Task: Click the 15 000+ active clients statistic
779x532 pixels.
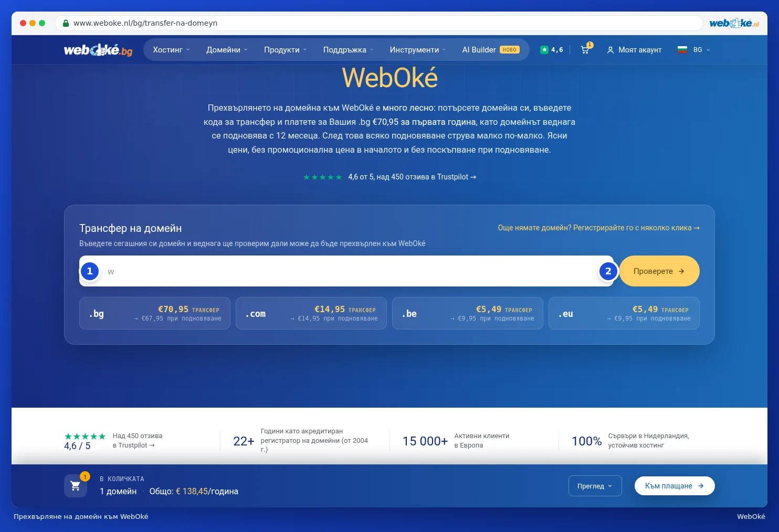Action: coord(456,441)
